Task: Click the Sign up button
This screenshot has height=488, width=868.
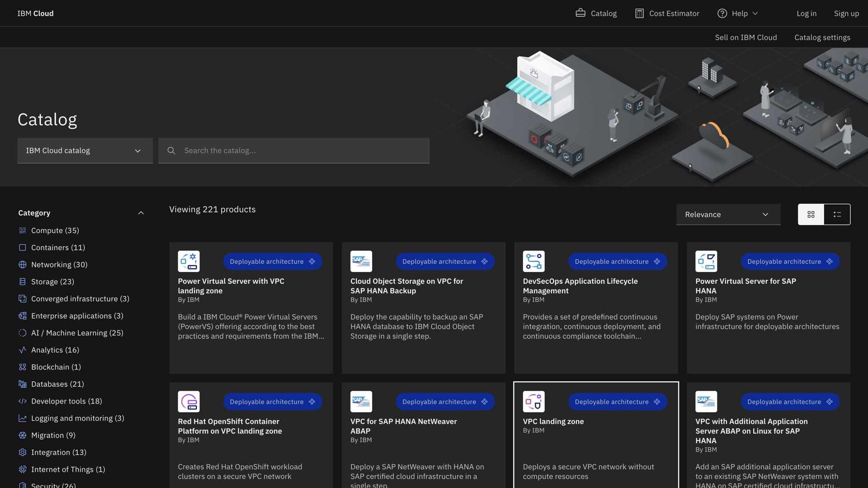Action: click(x=846, y=13)
